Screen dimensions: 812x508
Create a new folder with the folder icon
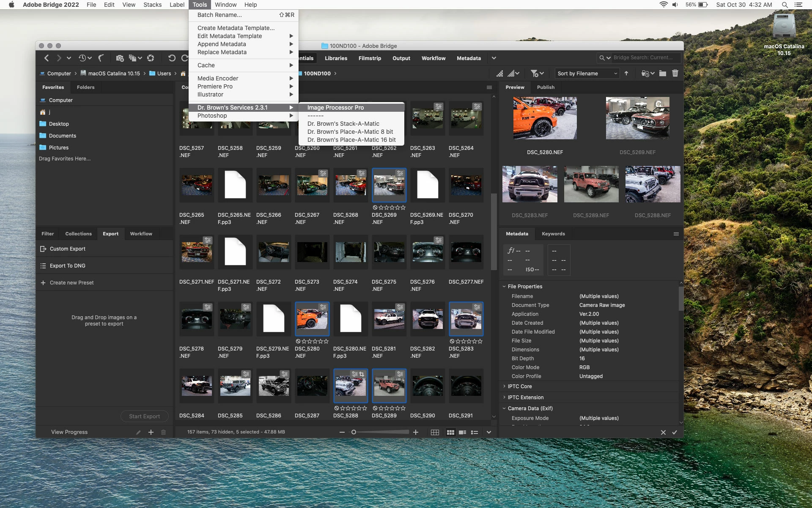(x=663, y=73)
